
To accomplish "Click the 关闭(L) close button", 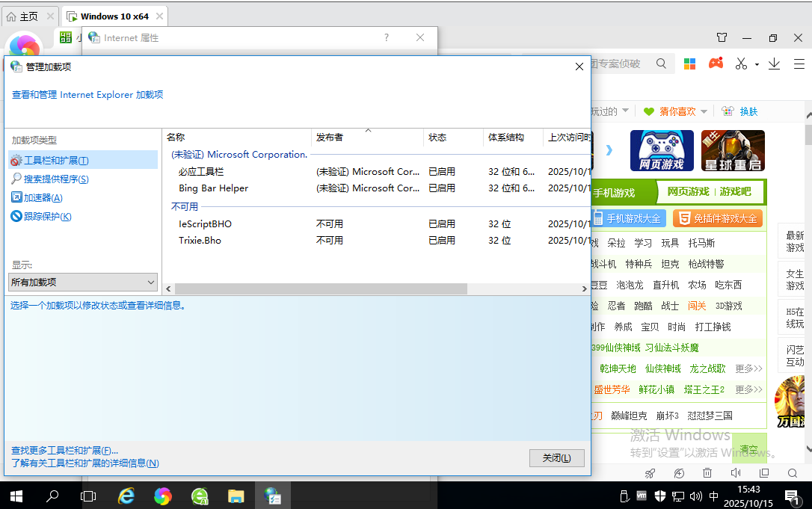I will tap(556, 458).
